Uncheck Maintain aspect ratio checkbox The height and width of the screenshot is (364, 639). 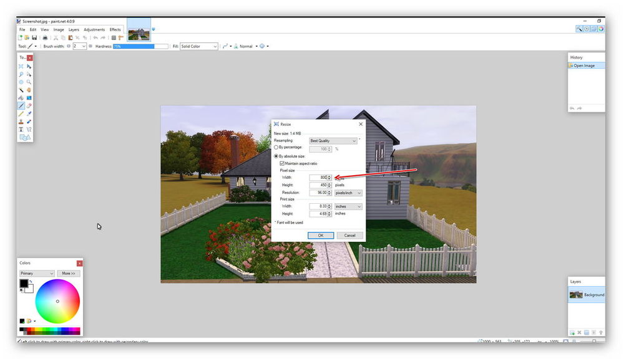tap(282, 163)
